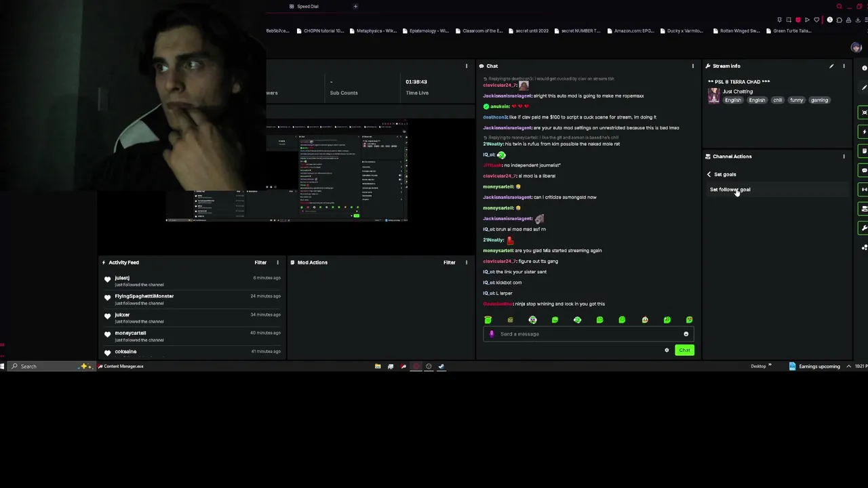Select the last quick emote in the row
Screen dimensions: 868x488
pyautogui.click(x=689, y=320)
